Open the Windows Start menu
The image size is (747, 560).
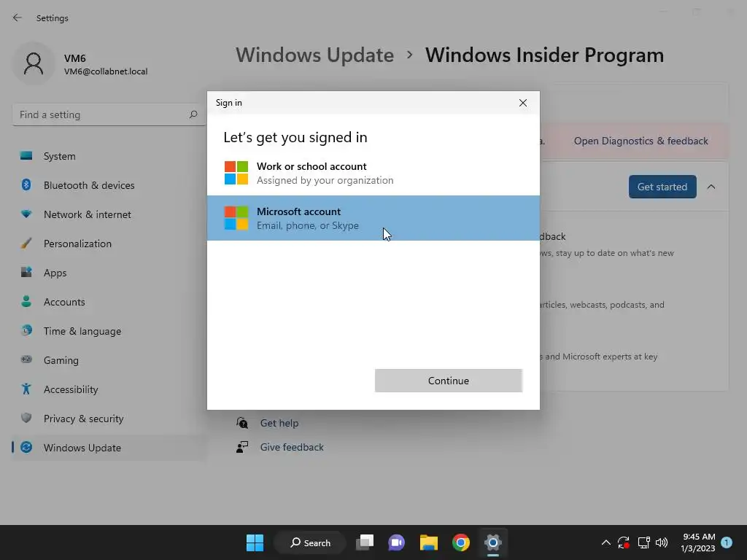click(x=255, y=542)
